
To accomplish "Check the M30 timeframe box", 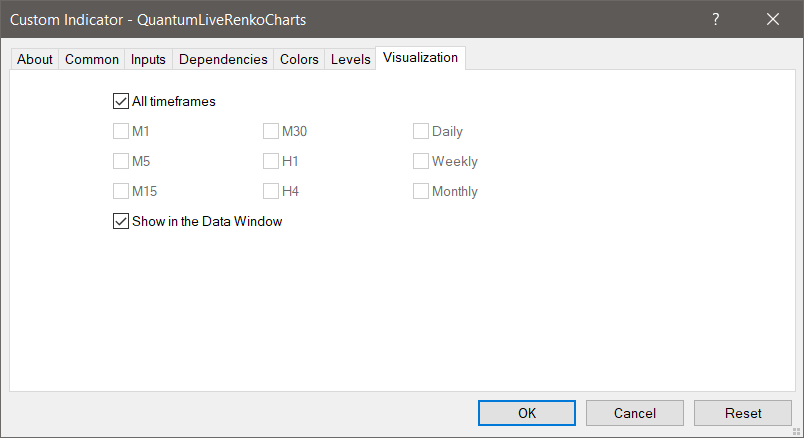I will pos(271,131).
